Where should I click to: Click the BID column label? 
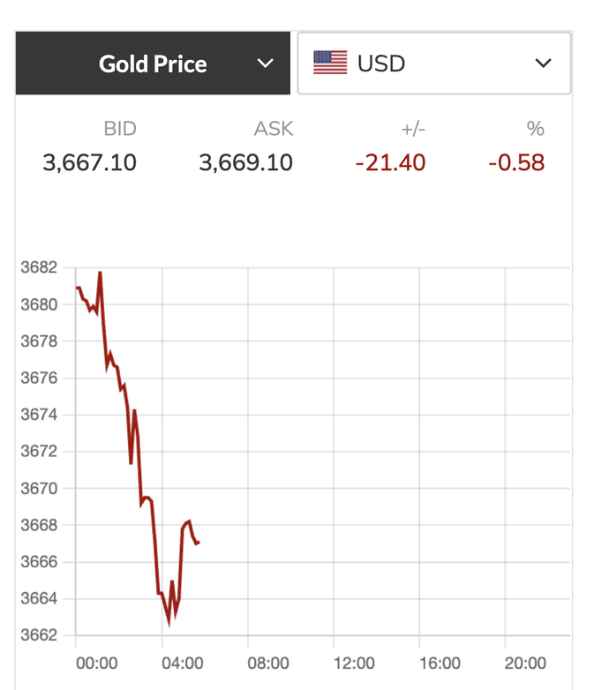tap(120, 129)
